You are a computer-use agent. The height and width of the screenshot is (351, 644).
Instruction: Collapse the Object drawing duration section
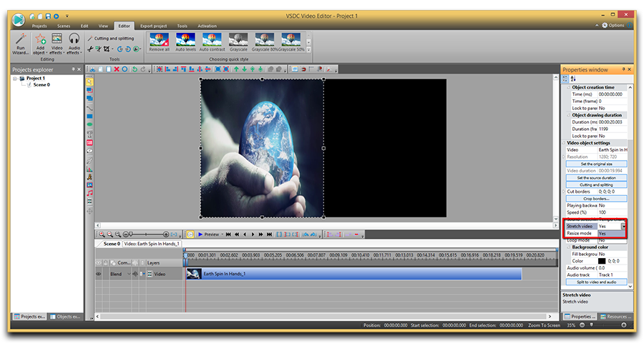pos(569,115)
